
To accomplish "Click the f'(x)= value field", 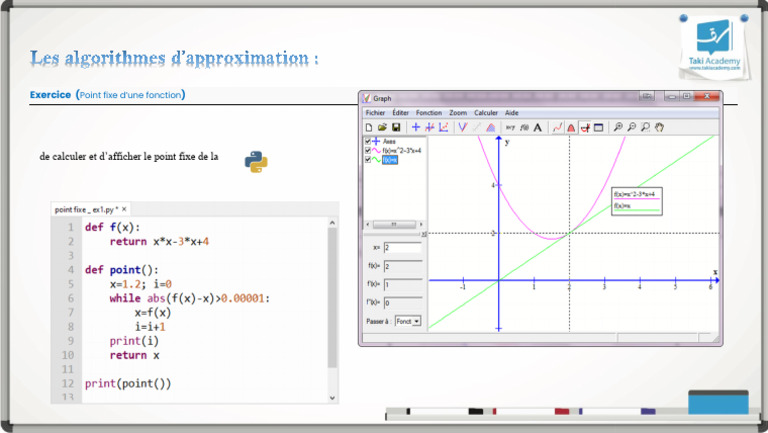I will tap(403, 285).
